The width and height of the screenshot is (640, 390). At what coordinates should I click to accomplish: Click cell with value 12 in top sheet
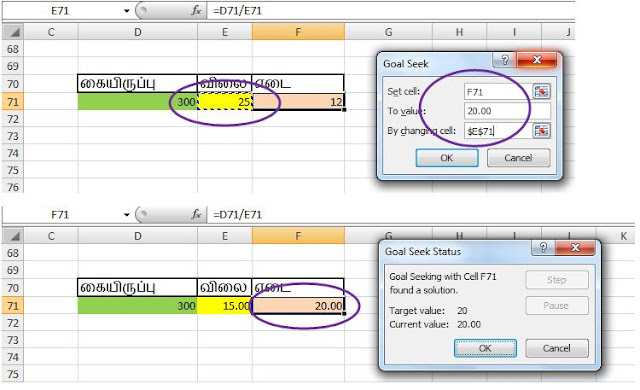pos(298,102)
